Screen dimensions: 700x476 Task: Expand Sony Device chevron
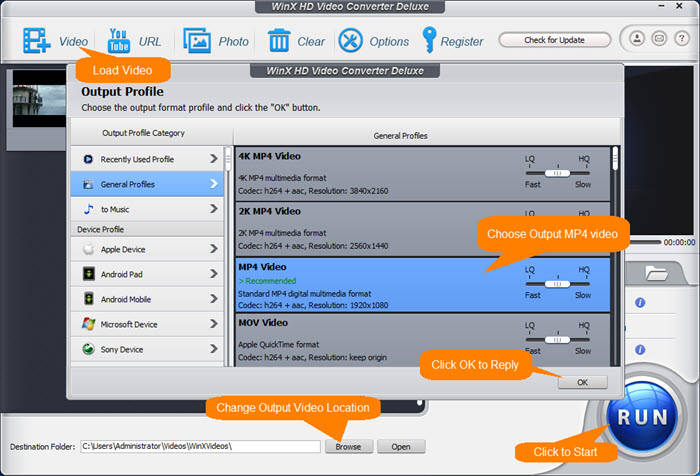coord(214,349)
